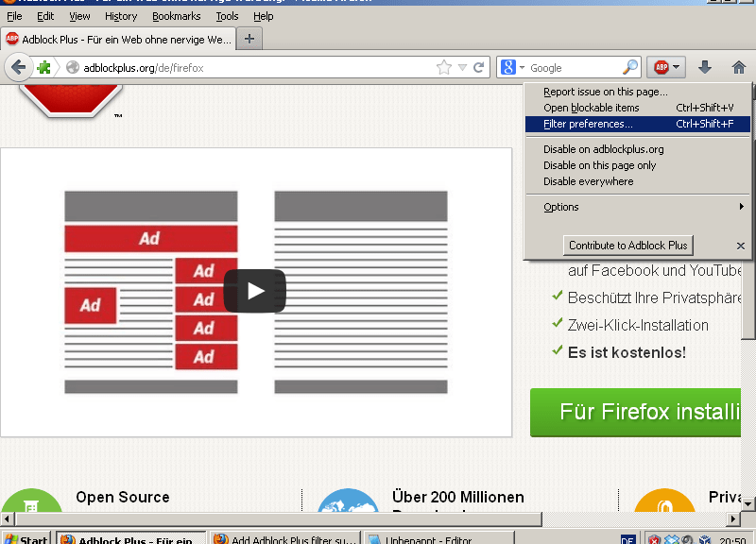This screenshot has width=756, height=544.
Task: Open the URL history dropdown arrow
Action: click(462, 67)
